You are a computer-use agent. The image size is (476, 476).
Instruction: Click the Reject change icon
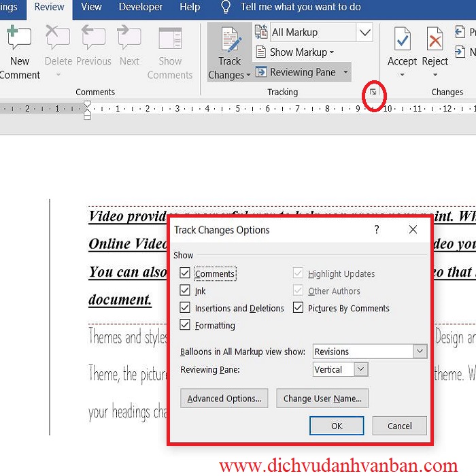(435, 39)
